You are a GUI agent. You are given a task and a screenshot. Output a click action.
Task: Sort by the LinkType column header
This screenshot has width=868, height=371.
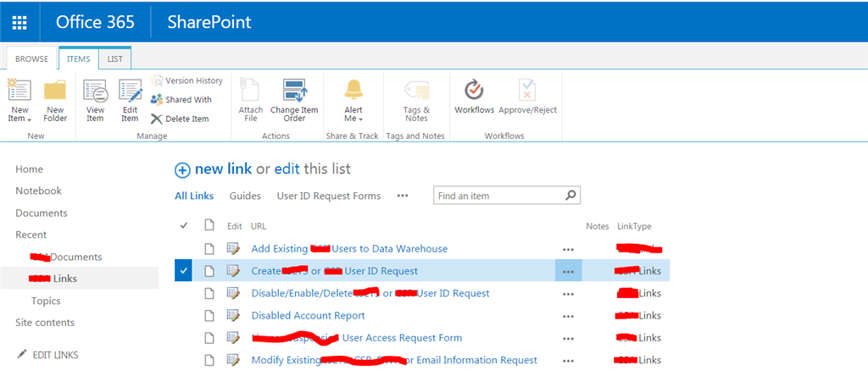634,226
